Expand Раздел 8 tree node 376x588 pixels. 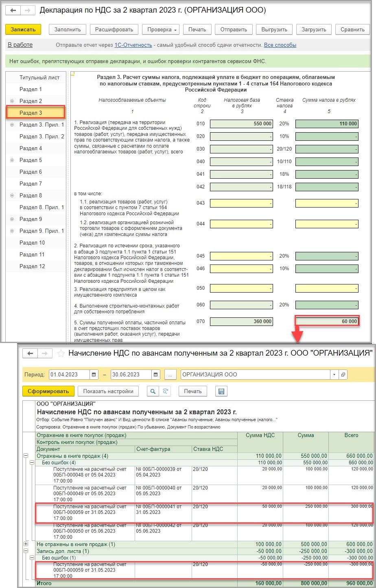click(x=12, y=195)
